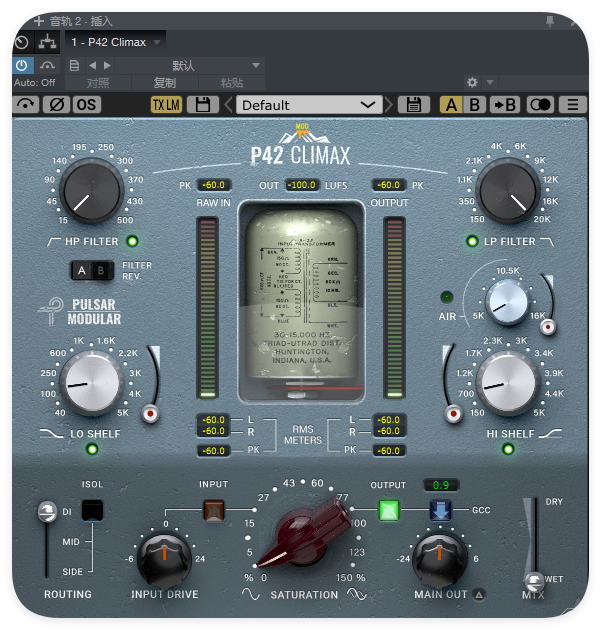The image size is (601, 630).
Task: Toggle the plugin power bypass button
Action: pyautogui.click(x=22, y=65)
